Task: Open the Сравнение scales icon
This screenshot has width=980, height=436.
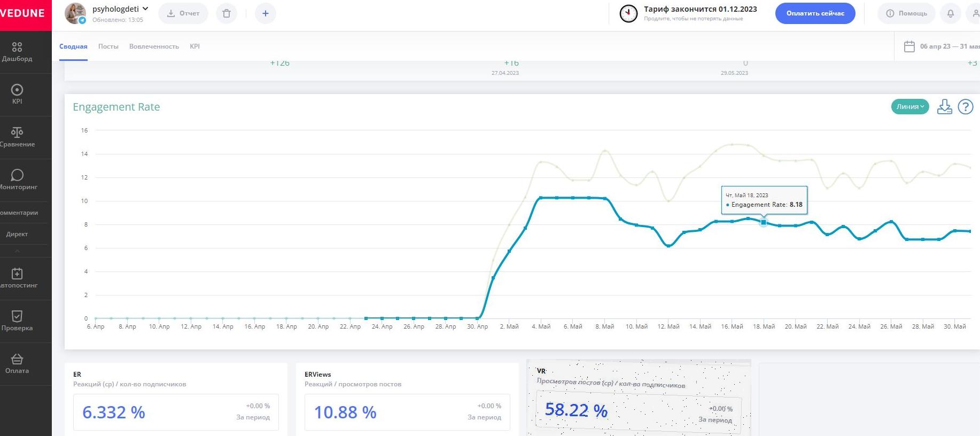Action: pyautogui.click(x=17, y=132)
